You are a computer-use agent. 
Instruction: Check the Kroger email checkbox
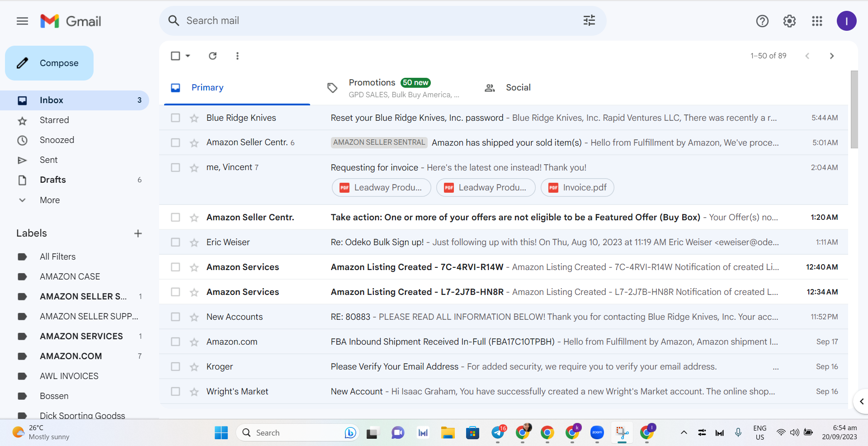point(175,366)
